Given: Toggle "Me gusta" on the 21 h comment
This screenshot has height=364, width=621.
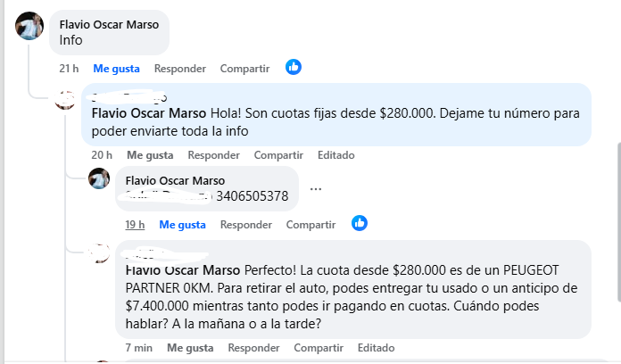Looking at the screenshot, I should 116,68.
